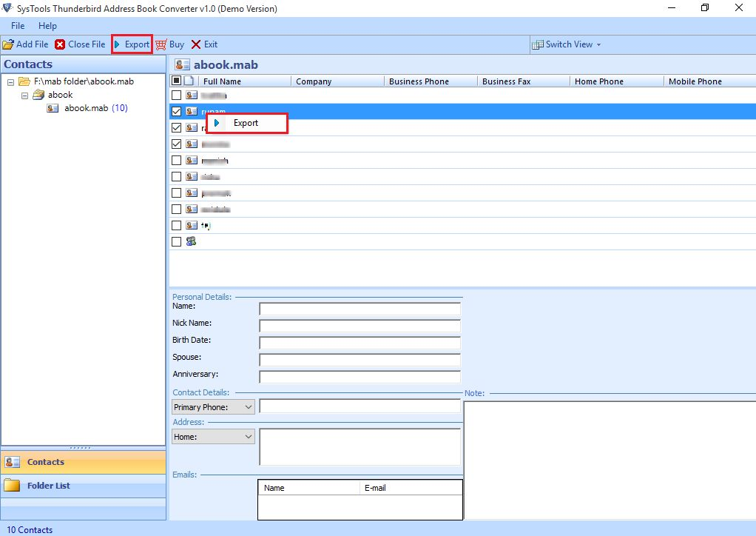
Task: Click the Add File toolbar icon
Action: point(8,44)
